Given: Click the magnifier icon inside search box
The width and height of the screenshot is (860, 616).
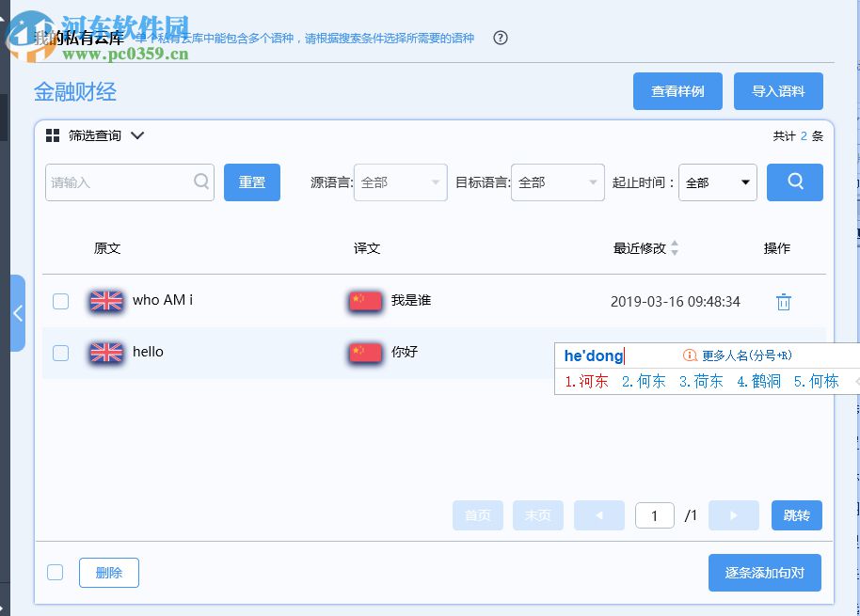Looking at the screenshot, I should click(199, 182).
